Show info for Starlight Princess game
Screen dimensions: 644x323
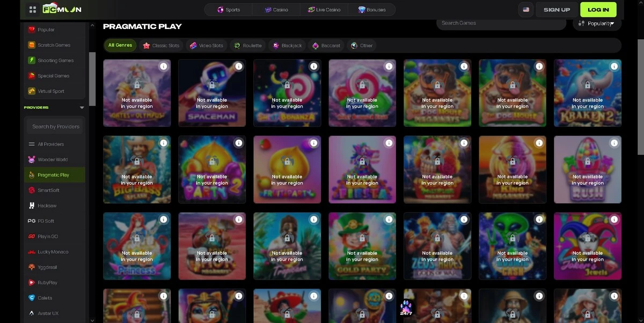coord(164,219)
